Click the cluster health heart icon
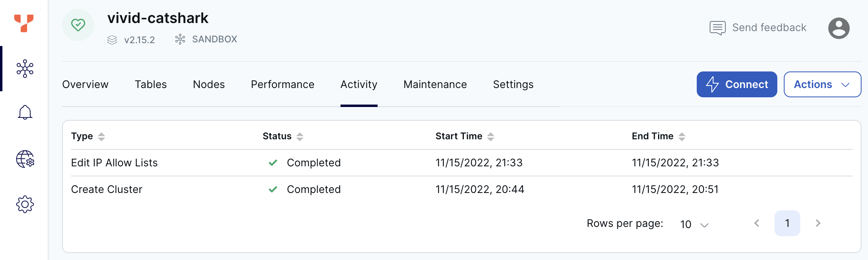Screen dimensions: 868x260 pos(78,25)
